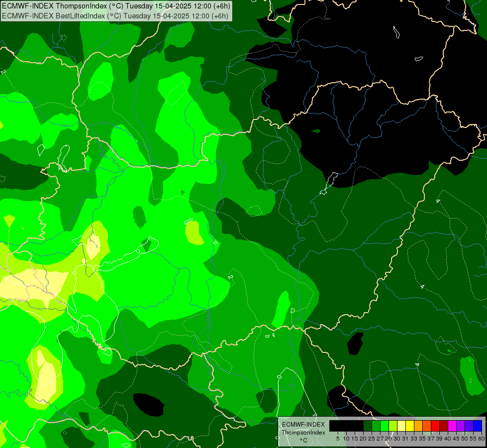Screen dimensions: 487x448
Task: Click the BestLiftedIndex title line at top
Action: pos(115,16)
